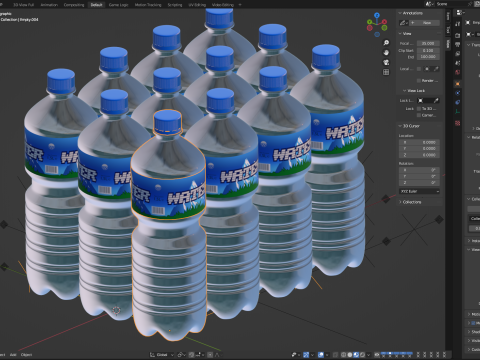The image size is (480, 360).
Task: Switch to the UV Editing workspace tab
Action: click(x=197, y=5)
